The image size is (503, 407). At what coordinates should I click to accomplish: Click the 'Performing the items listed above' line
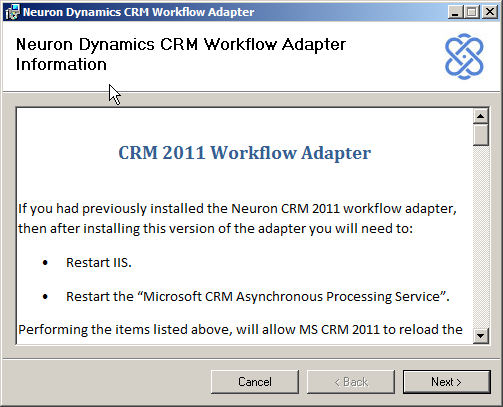(240, 330)
